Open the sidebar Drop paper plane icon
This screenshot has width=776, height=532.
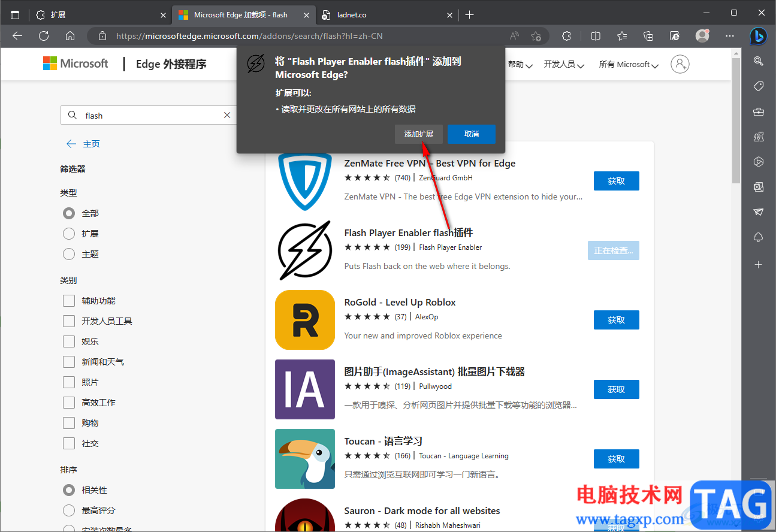[x=758, y=213]
